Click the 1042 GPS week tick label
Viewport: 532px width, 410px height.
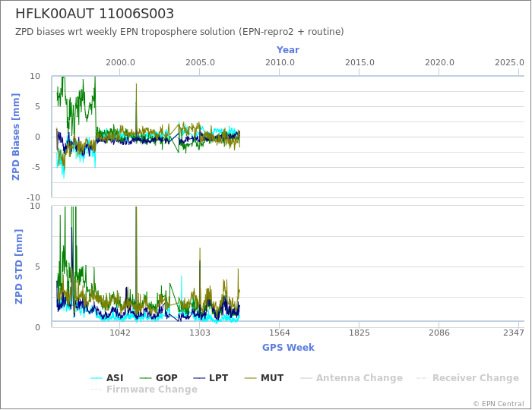120,333
